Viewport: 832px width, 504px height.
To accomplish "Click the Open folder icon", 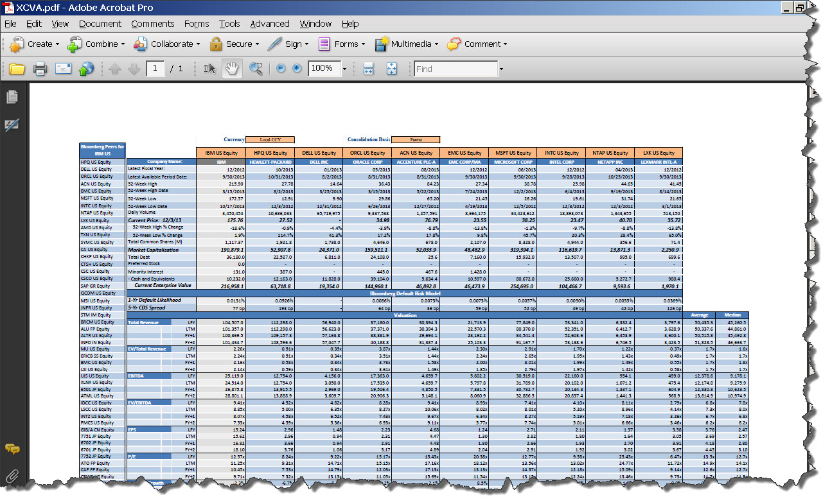I will [x=17, y=69].
